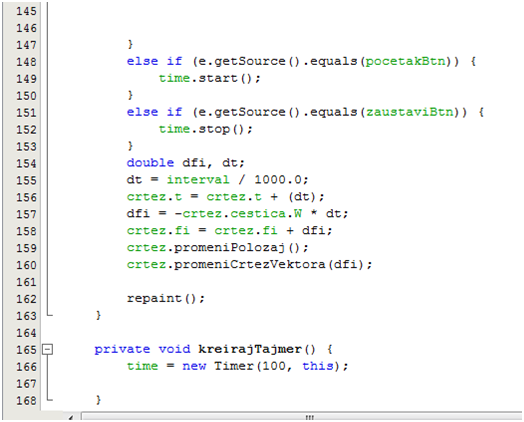This screenshot has width=524, height=422.
Task: Click the fold end marker at line 163
Action: coord(49,313)
